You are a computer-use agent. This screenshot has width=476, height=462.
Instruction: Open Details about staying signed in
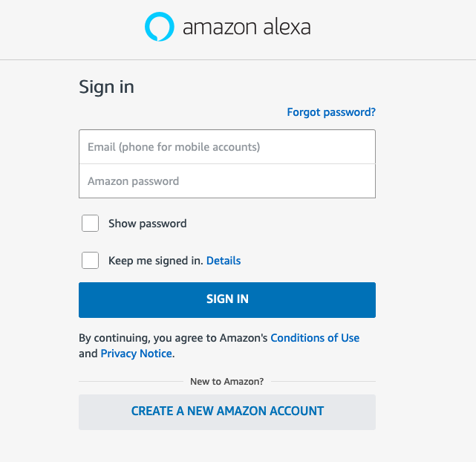point(224,261)
